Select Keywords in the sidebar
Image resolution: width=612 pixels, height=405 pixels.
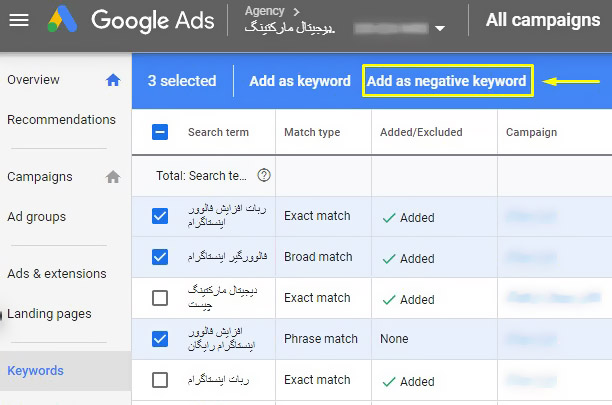[36, 371]
